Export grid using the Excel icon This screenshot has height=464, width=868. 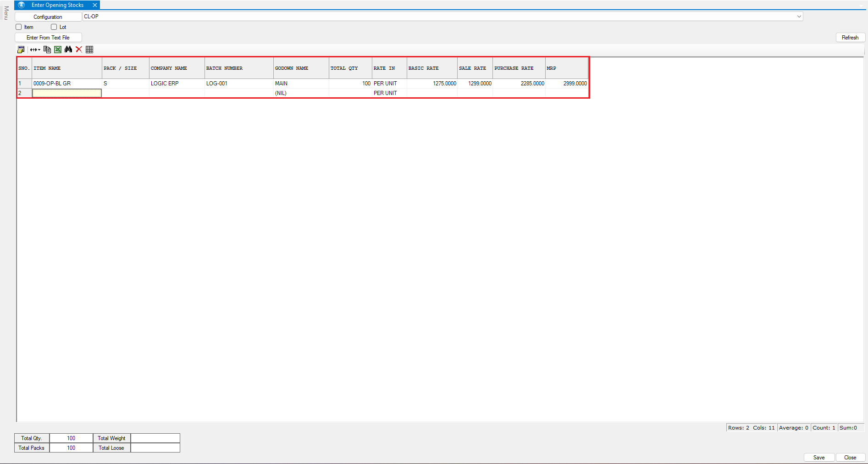(x=58, y=50)
